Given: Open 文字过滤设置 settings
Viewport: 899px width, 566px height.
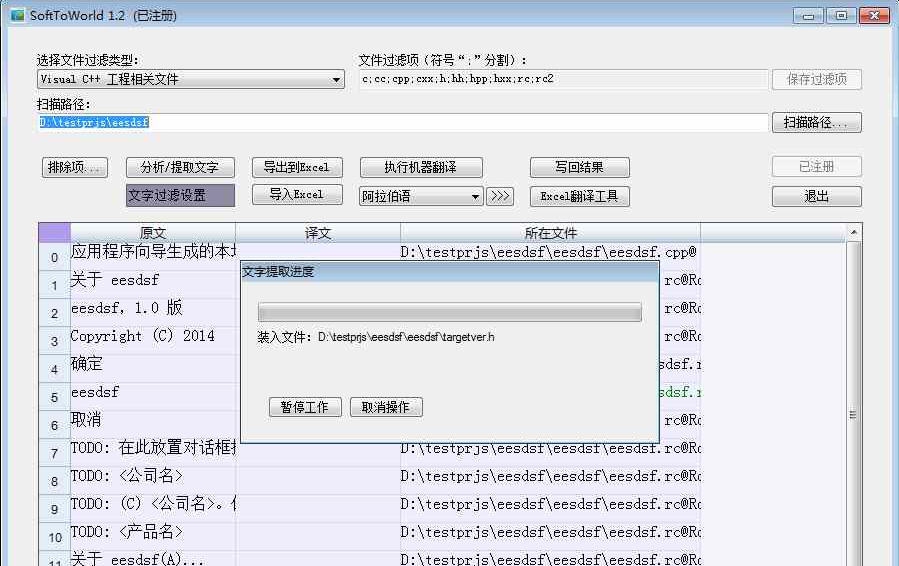Looking at the screenshot, I should (180, 196).
